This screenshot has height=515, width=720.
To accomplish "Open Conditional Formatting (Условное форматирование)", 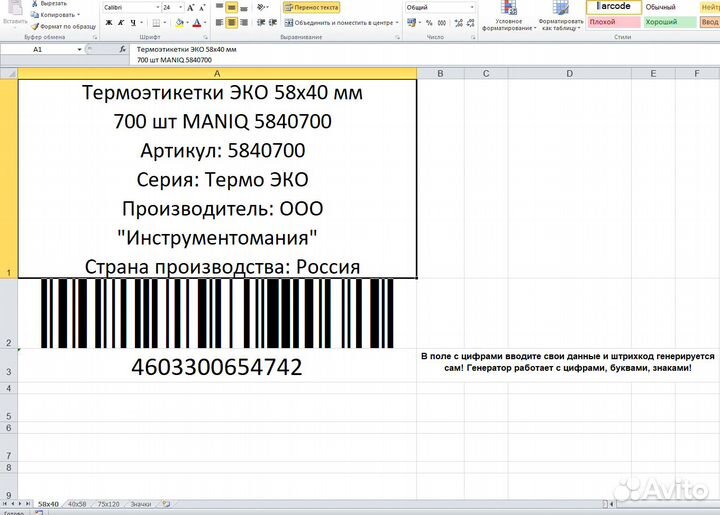I will pos(508,15).
